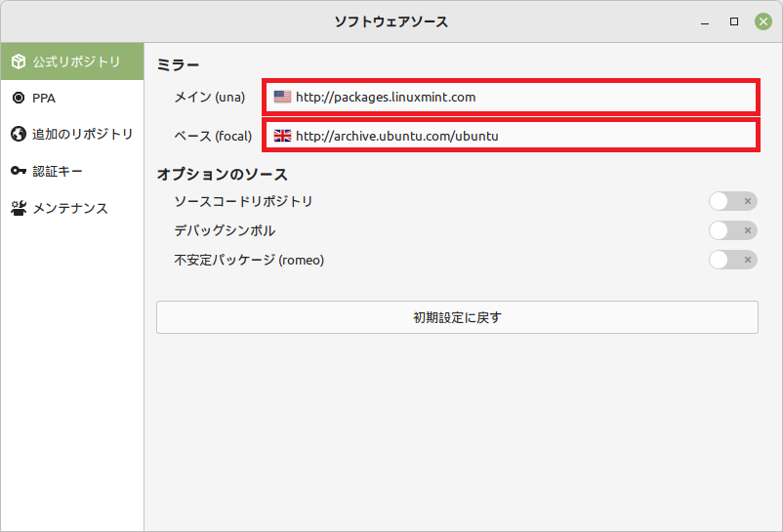Choose the ベース (focal) mirror archive.ubuntu.com
This screenshot has height=532, width=783.
coord(511,136)
